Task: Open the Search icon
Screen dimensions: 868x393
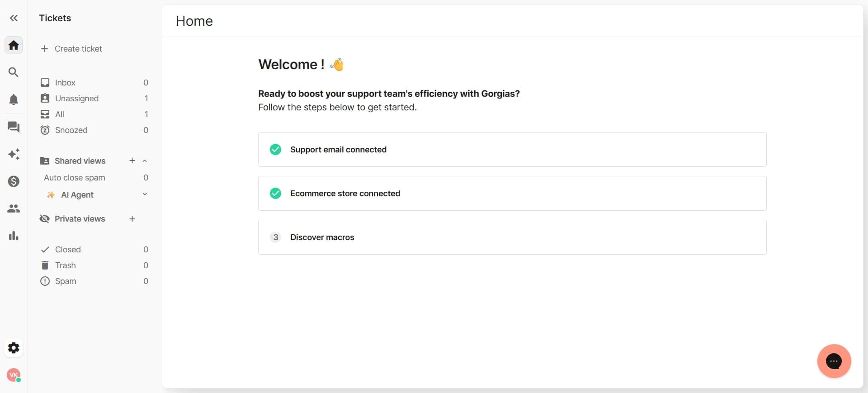Action: [13, 71]
